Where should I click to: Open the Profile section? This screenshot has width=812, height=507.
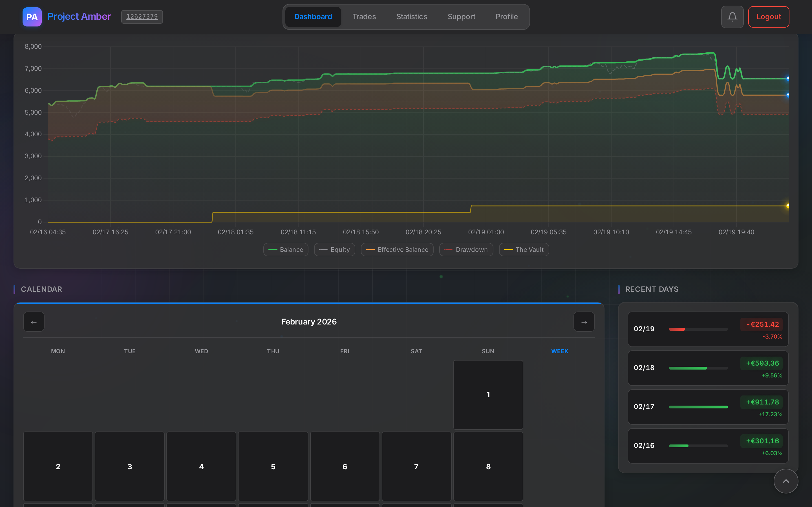pos(507,16)
